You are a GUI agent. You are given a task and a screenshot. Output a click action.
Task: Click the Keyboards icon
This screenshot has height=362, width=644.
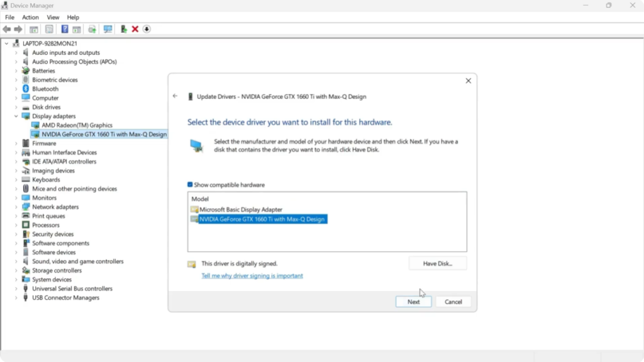coord(25,180)
